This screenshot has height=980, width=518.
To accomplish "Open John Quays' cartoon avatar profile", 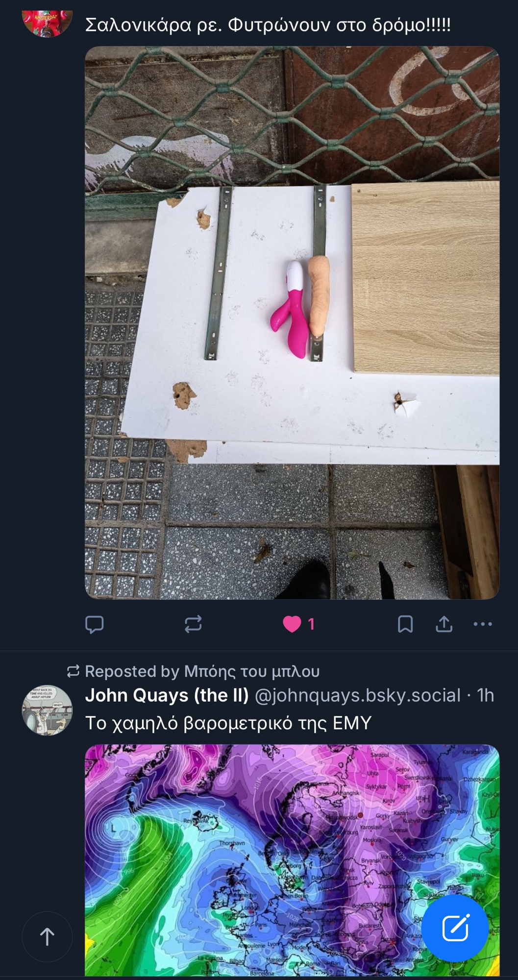I will coord(47,710).
